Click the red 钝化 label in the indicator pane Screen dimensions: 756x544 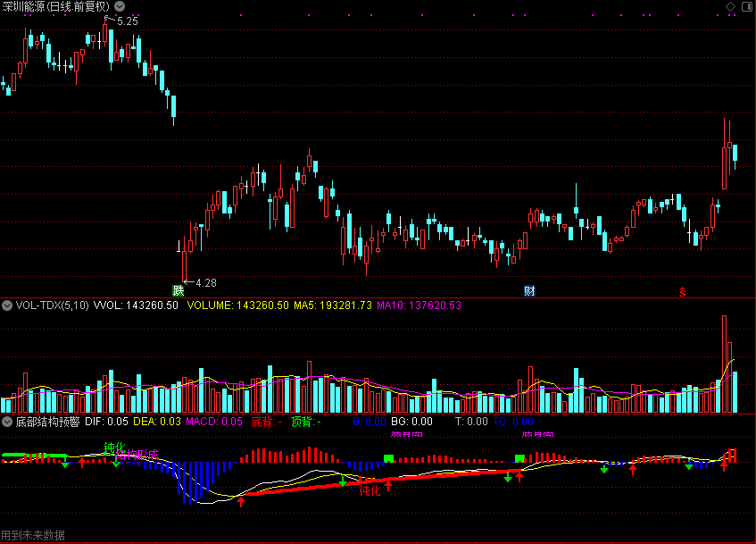pos(370,490)
